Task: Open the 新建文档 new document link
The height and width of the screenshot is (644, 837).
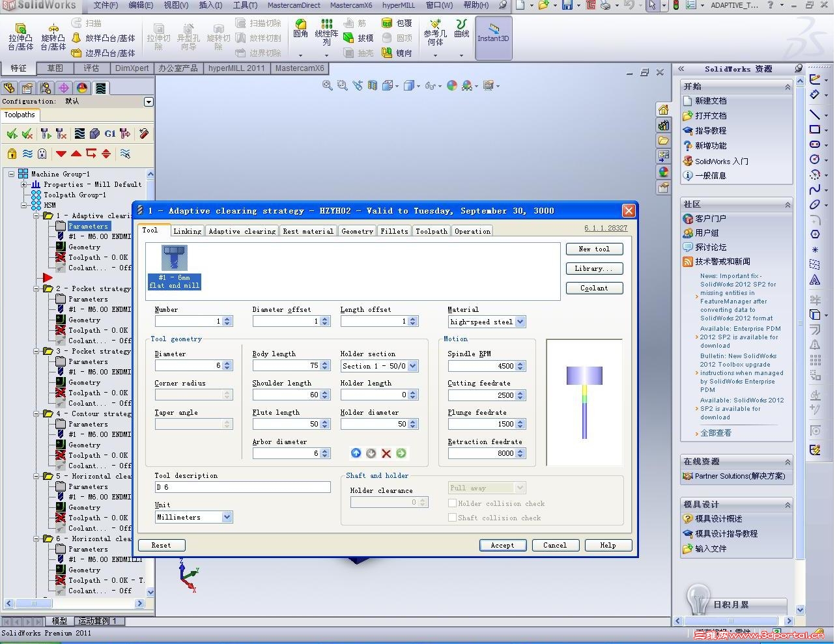Action: click(x=705, y=100)
